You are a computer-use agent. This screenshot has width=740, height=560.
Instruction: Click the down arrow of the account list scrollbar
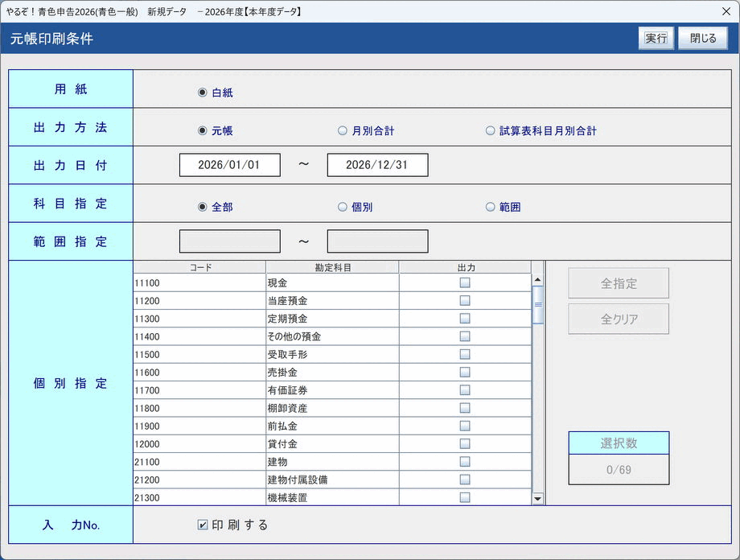click(x=536, y=497)
